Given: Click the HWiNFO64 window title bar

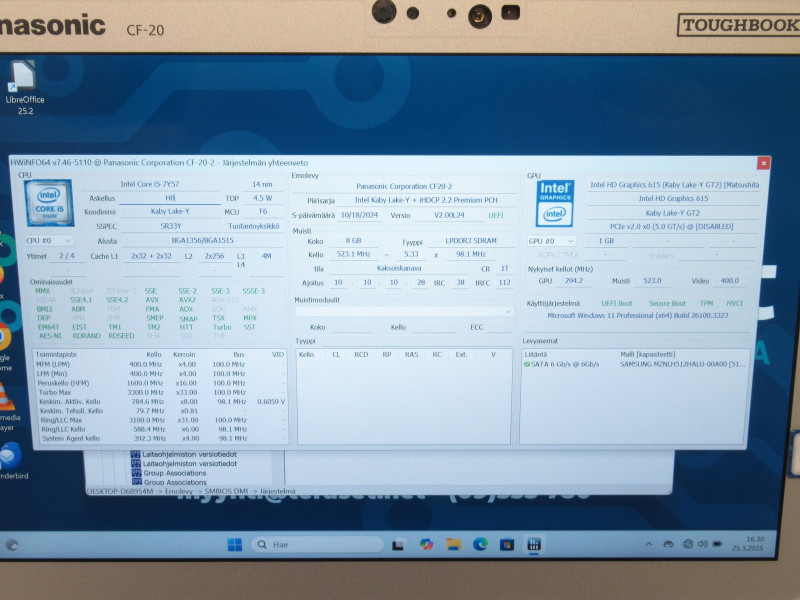Looking at the screenshot, I should [x=382, y=163].
